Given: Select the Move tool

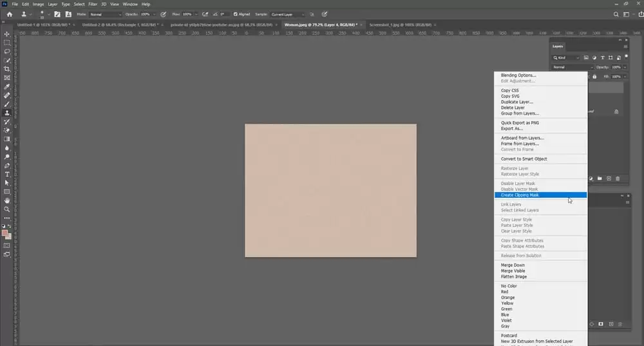Looking at the screenshot, I should tap(7, 34).
